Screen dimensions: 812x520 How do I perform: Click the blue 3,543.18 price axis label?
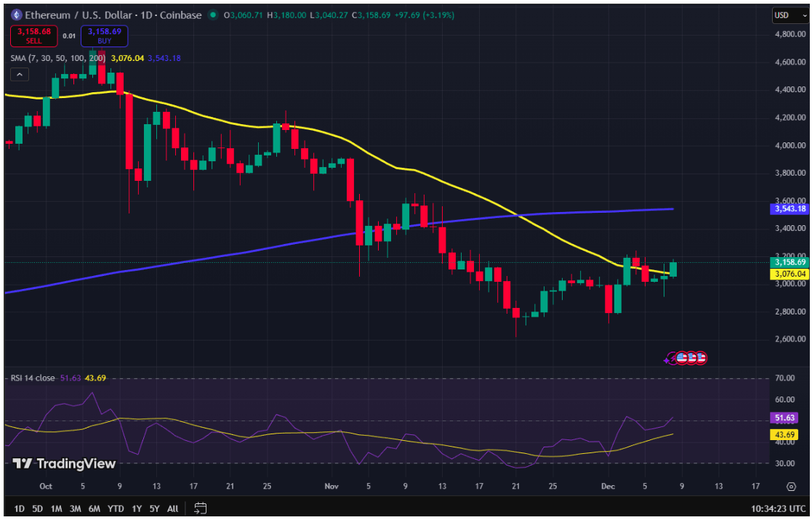click(789, 209)
